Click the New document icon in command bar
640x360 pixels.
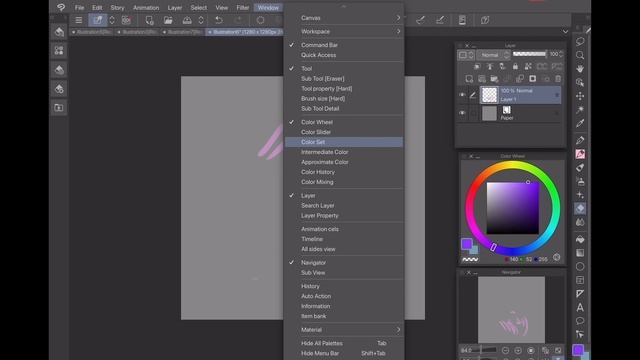click(x=149, y=20)
